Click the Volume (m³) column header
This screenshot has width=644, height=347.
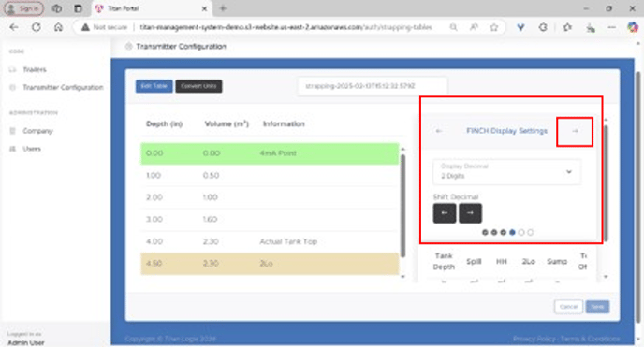click(x=227, y=123)
